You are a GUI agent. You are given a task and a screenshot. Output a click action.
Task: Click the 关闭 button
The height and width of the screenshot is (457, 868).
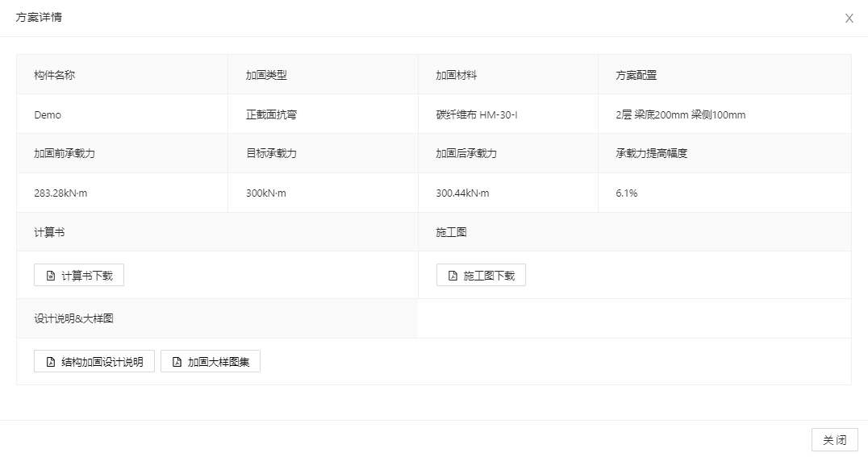coord(835,440)
